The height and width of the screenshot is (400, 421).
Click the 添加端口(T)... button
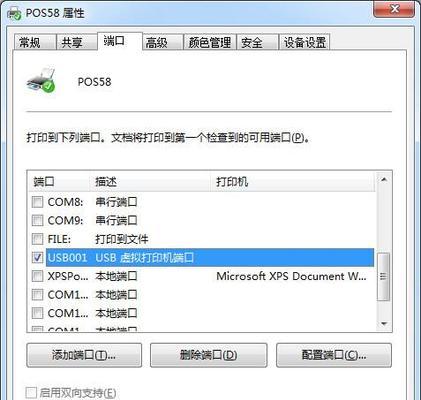pyautogui.click(x=84, y=355)
